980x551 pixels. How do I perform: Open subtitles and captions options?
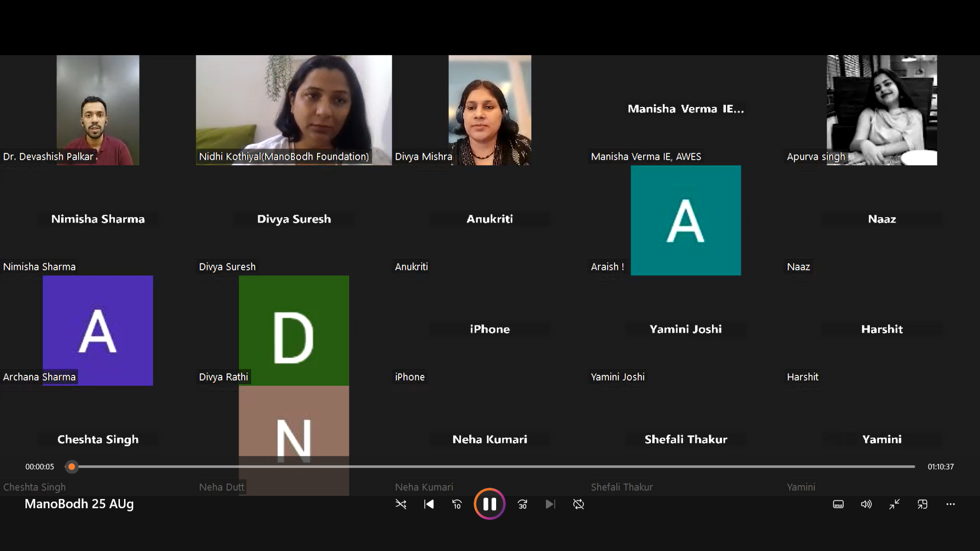click(838, 504)
